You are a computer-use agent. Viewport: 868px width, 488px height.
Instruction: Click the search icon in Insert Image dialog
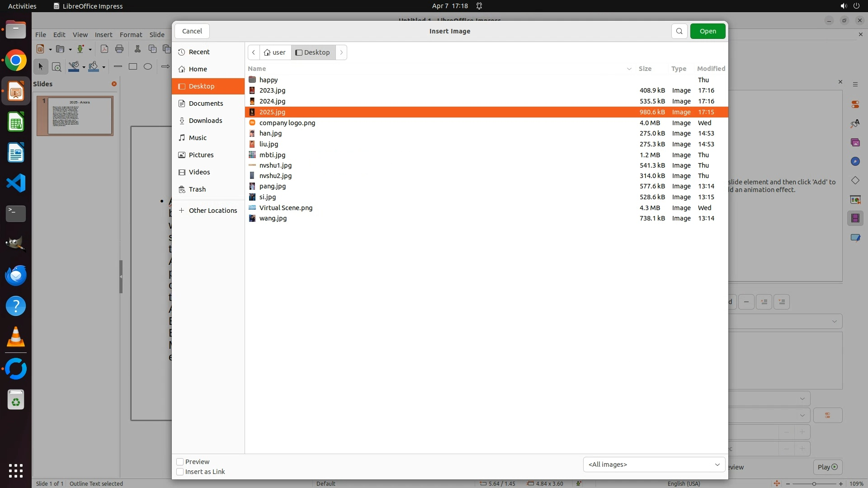pos(679,31)
